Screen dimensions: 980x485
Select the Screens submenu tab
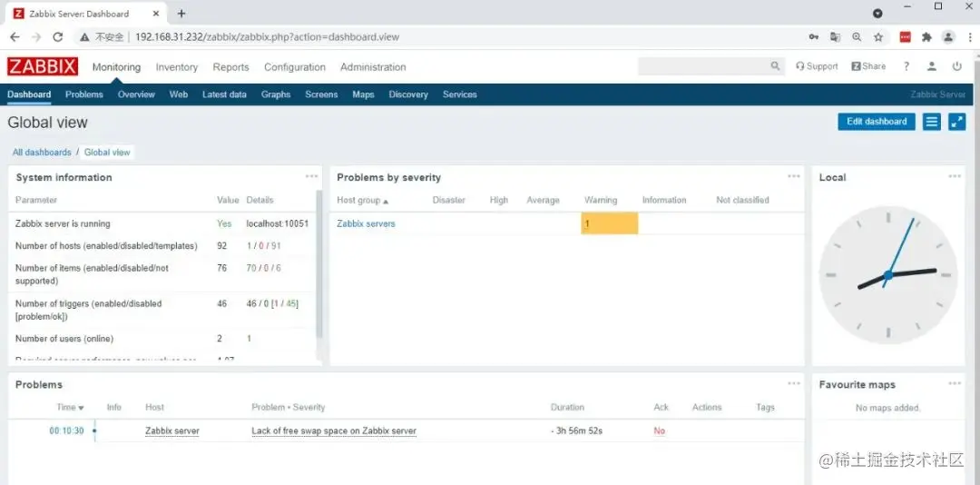321,94
